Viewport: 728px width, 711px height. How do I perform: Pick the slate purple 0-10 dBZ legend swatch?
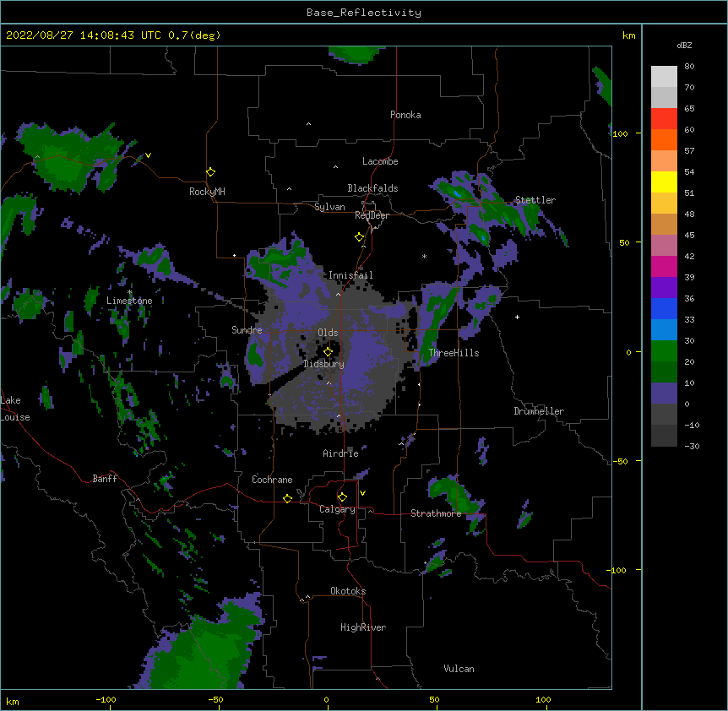[664, 393]
